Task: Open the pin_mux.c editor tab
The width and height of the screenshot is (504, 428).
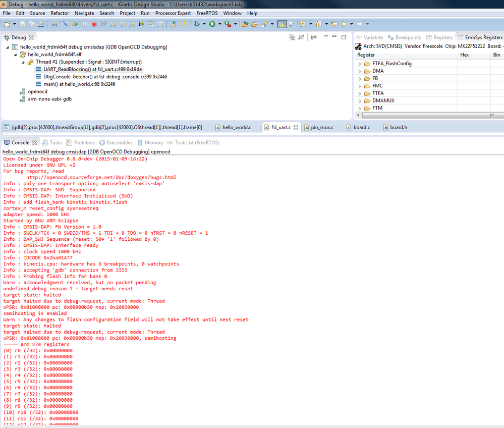Action: click(x=318, y=128)
